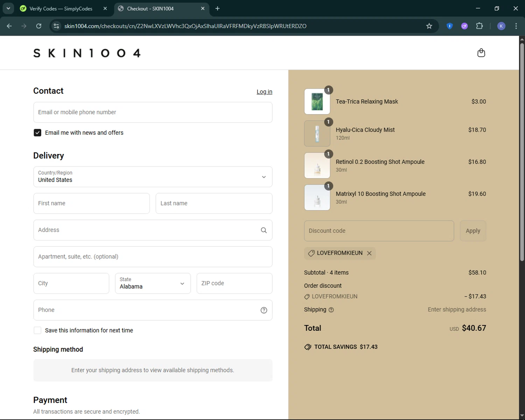Click the Matrixyl 10 Boosting Shot Ampoule thumbnail
525x420 pixels.
pyautogui.click(x=317, y=197)
